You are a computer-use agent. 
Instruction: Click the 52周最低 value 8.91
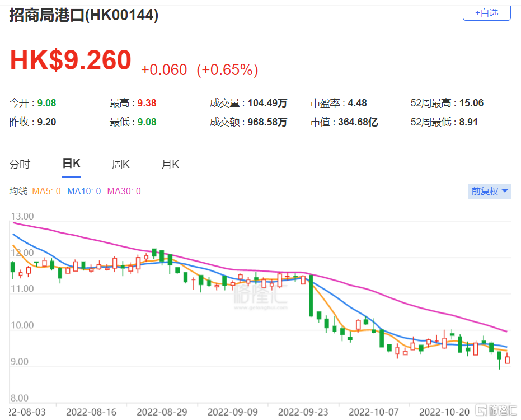click(468, 122)
